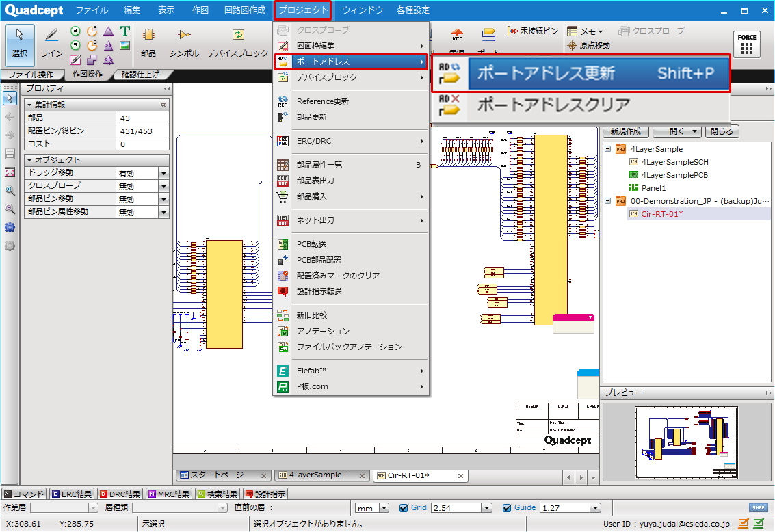The width and height of the screenshot is (775, 532).
Task: Open the クロスプローブ property dropdown
Action: coord(163,187)
